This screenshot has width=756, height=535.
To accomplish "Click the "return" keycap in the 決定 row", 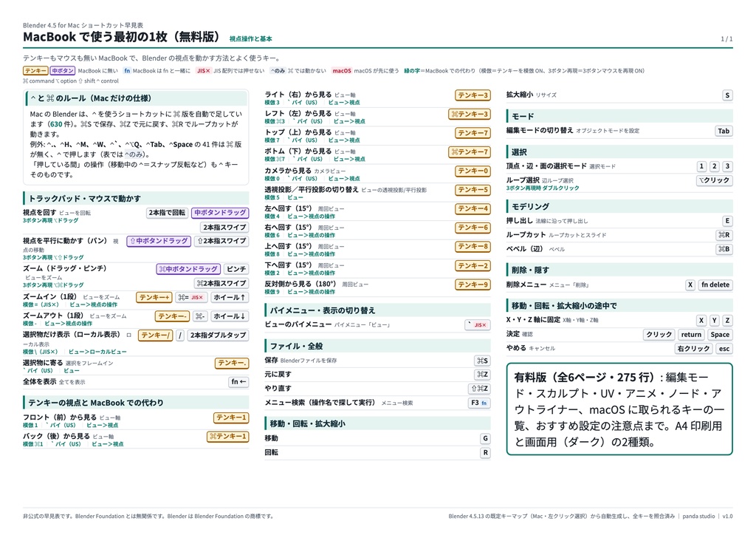I will (x=691, y=334).
